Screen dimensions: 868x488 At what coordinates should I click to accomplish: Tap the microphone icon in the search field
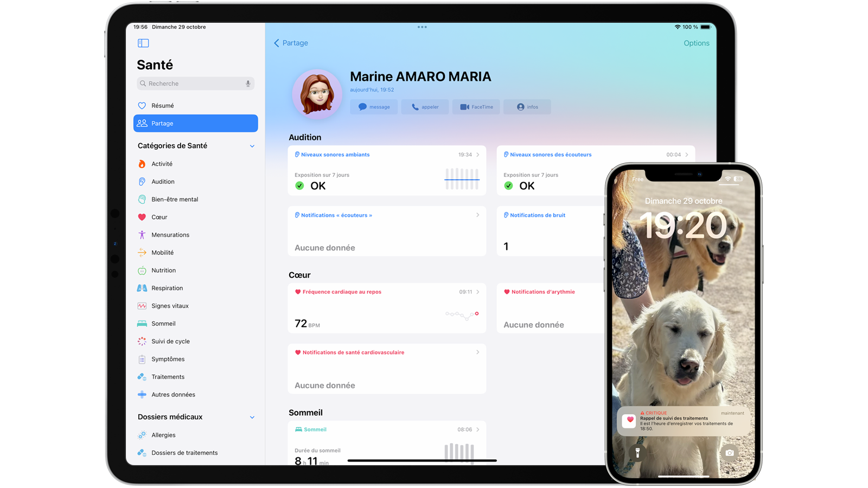[248, 84]
